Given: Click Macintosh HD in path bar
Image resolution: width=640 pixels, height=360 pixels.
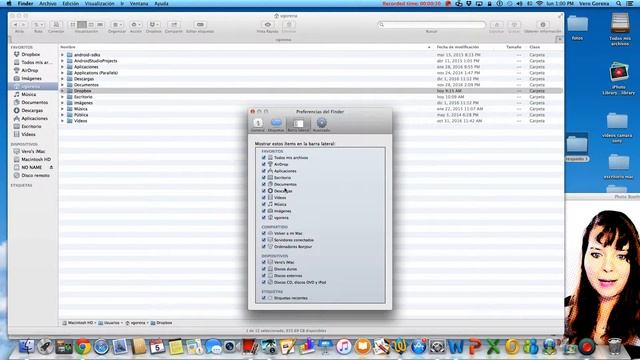Looking at the screenshot, I should pyautogui.click(x=78, y=323).
